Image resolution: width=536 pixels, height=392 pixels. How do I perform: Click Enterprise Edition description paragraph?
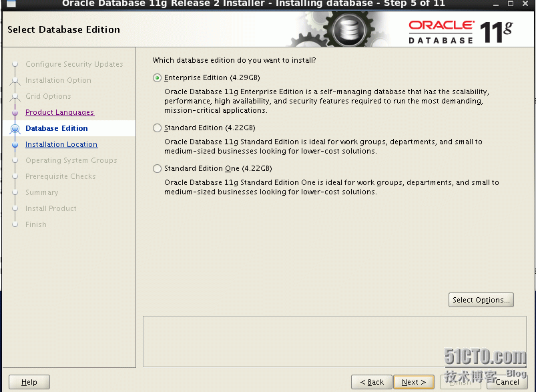click(327, 101)
